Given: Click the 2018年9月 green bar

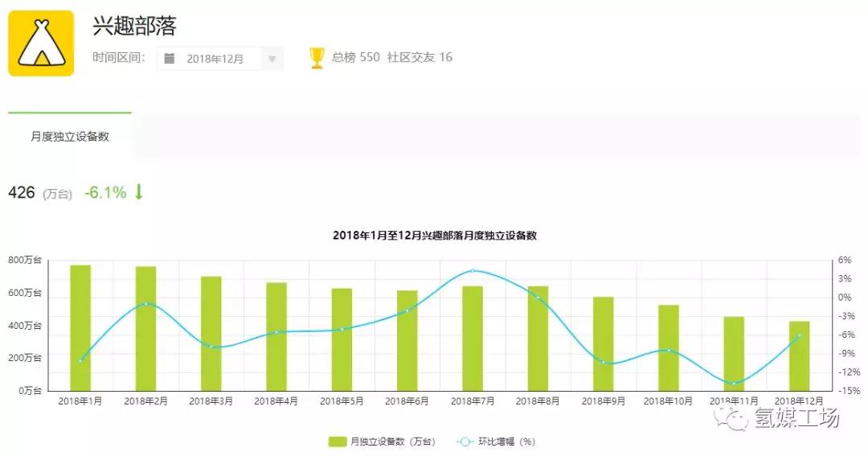Looking at the screenshot, I should pos(603,344).
